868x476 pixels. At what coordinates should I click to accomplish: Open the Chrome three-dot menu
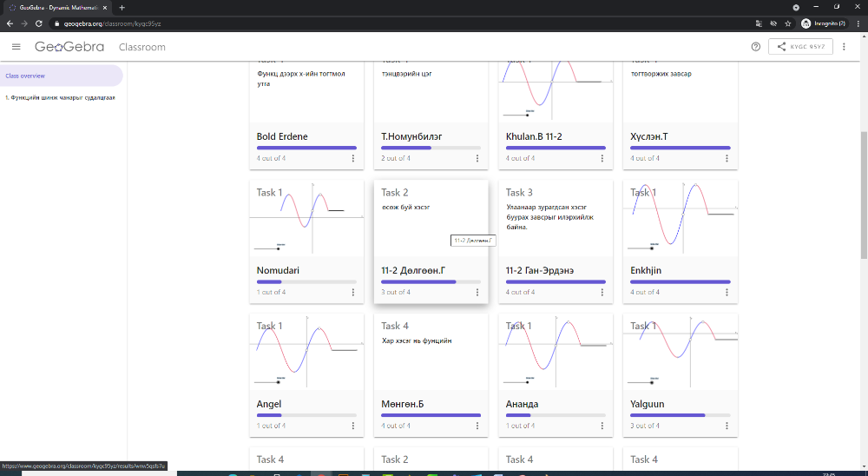pyautogui.click(x=857, y=23)
